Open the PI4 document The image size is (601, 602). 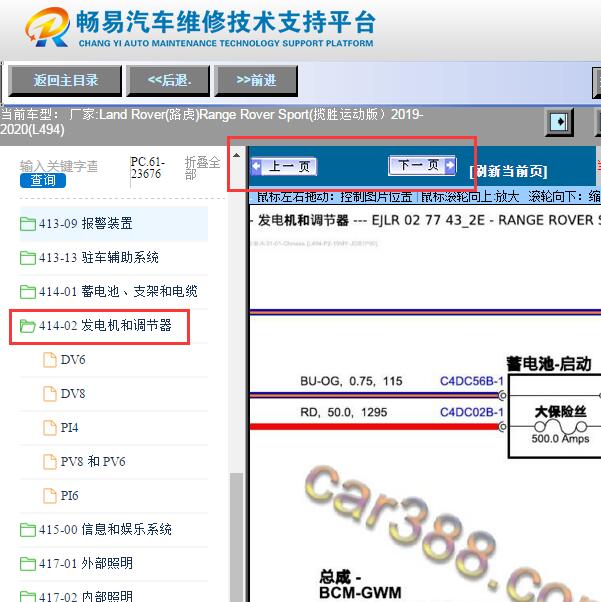(69, 427)
